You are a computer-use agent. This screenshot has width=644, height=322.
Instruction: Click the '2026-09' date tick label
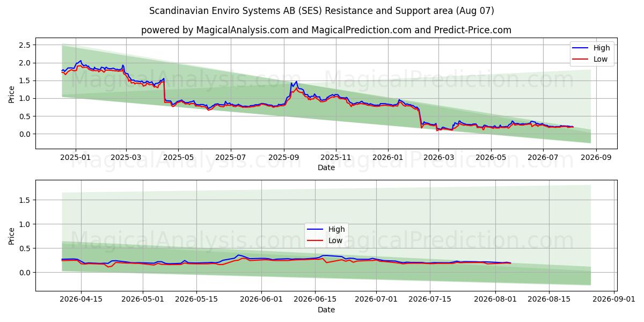click(596, 157)
